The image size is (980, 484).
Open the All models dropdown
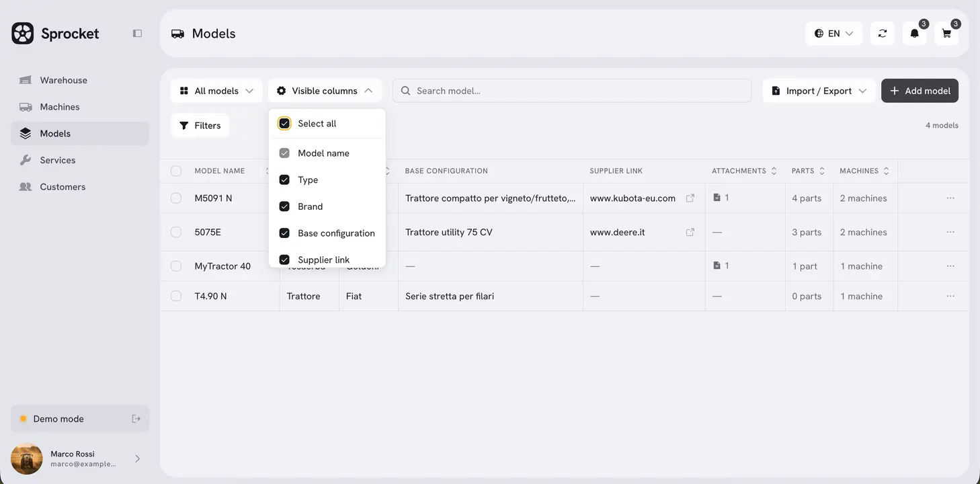pos(216,91)
